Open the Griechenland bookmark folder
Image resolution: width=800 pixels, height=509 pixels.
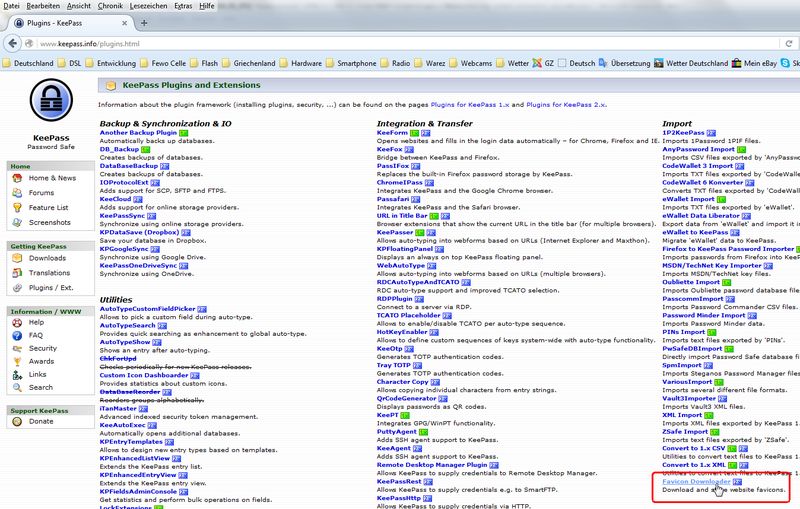point(248,63)
